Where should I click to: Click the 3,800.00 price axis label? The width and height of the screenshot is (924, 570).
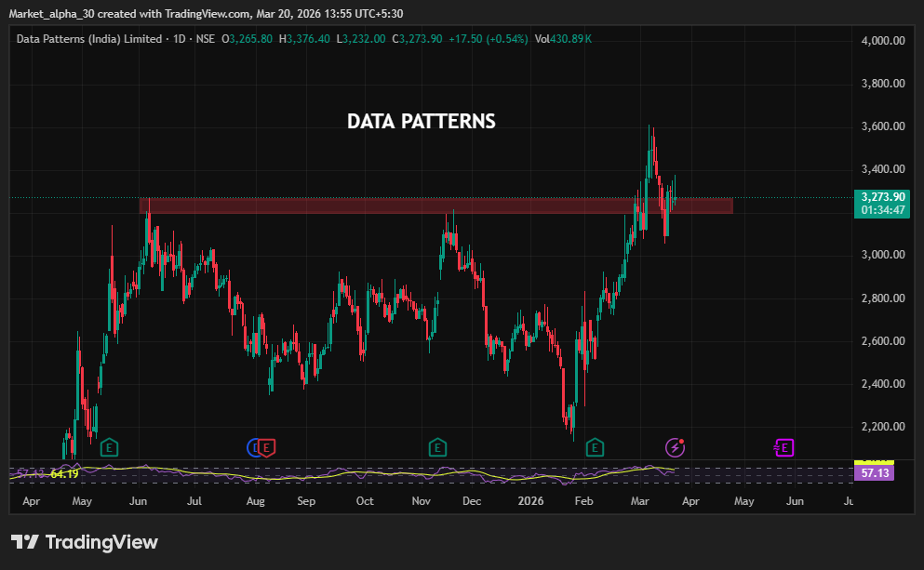[x=883, y=84]
